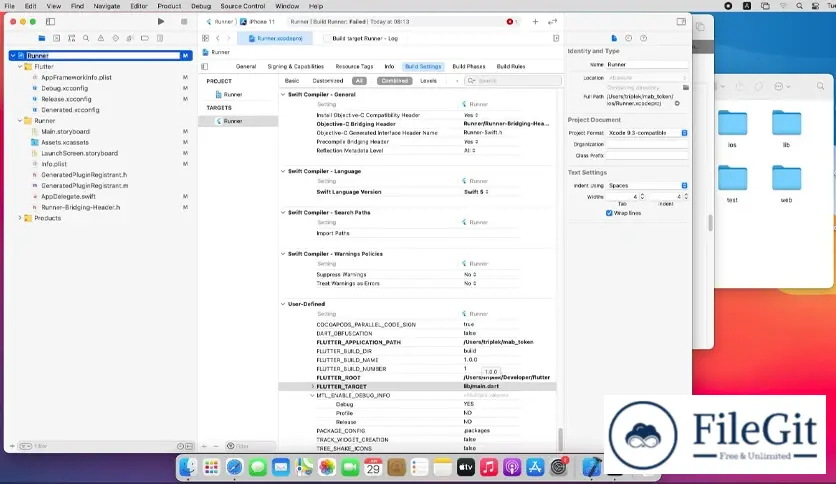Screen dimensions: 836x484
Task: Collapse Swift Compiler - Search Paths section
Action: coord(283,212)
